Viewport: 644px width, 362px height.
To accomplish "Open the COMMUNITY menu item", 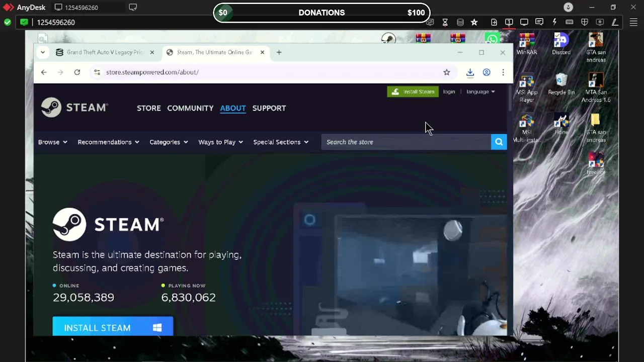I will click(190, 108).
